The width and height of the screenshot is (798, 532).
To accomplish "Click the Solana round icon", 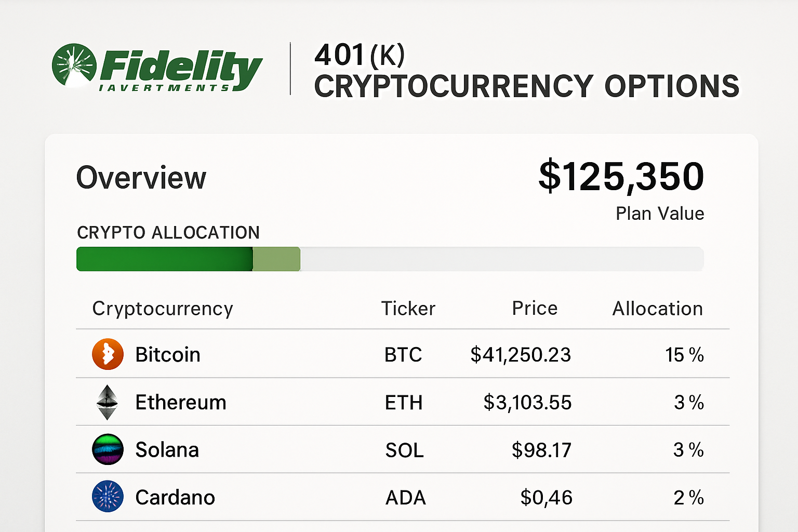I will pyautogui.click(x=108, y=449).
